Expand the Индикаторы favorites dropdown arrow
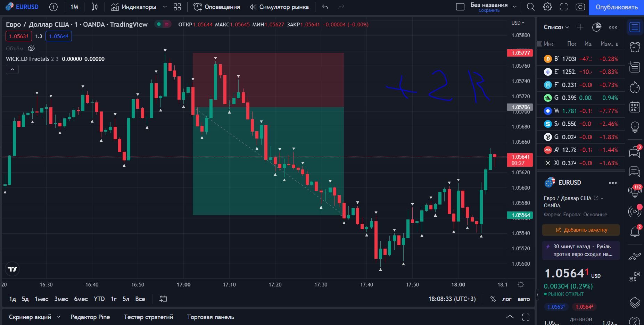The width and height of the screenshot is (644, 325). coord(165,7)
